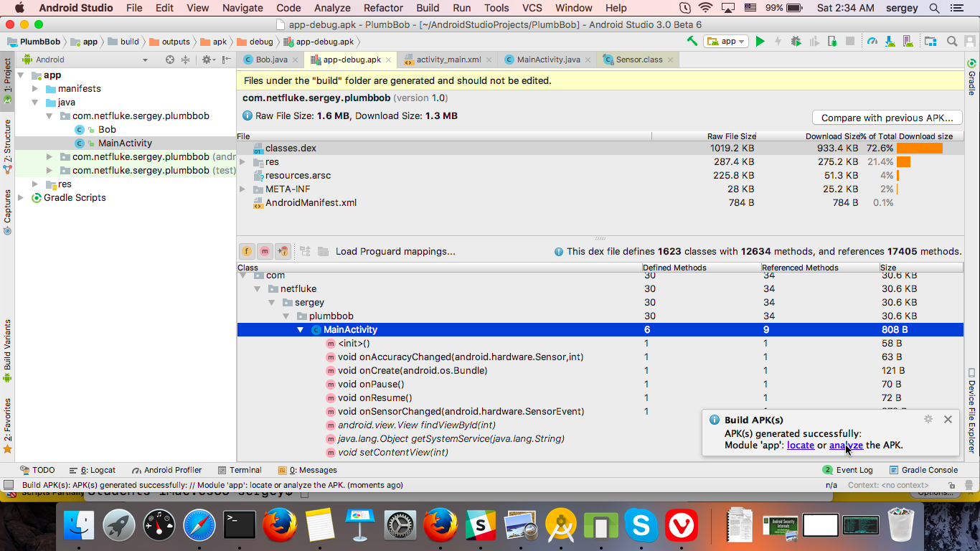Switch to the activity_main.xml tab
This screenshot has width=980, height=551.
point(448,60)
